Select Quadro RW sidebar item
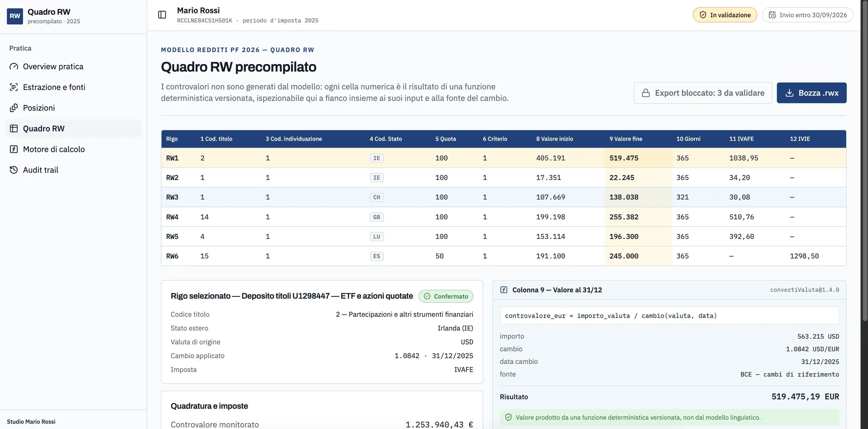Image resolution: width=868 pixels, height=429 pixels. [73, 129]
